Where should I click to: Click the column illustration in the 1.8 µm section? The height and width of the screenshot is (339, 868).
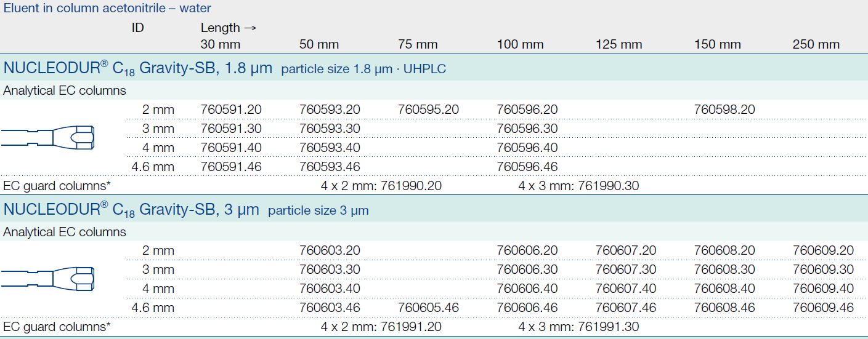pos(48,137)
